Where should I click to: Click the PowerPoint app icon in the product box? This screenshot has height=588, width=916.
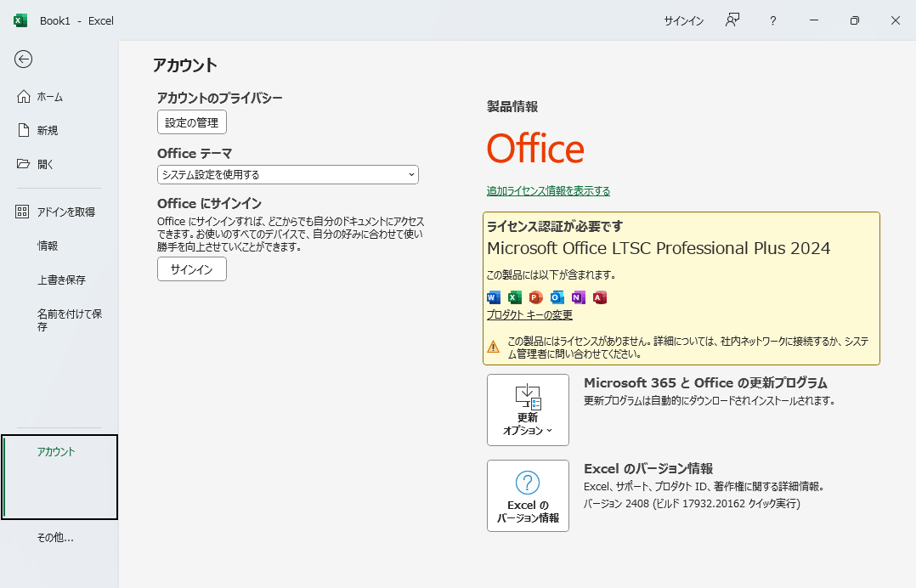coord(535,297)
